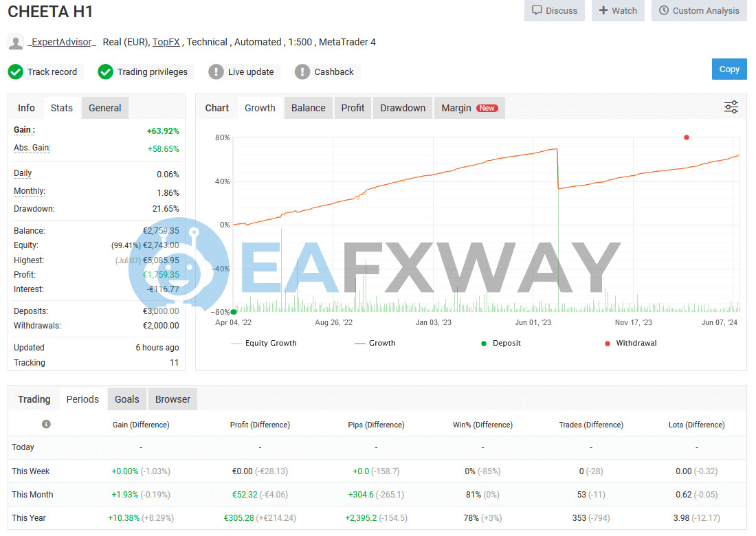Open chart settings sliders icon

[x=731, y=107]
